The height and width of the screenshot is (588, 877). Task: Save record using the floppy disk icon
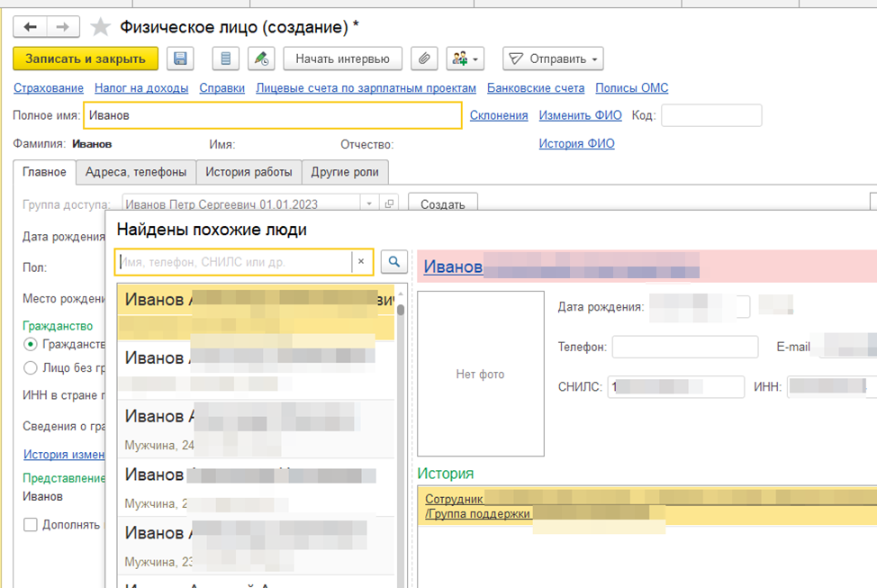click(180, 59)
